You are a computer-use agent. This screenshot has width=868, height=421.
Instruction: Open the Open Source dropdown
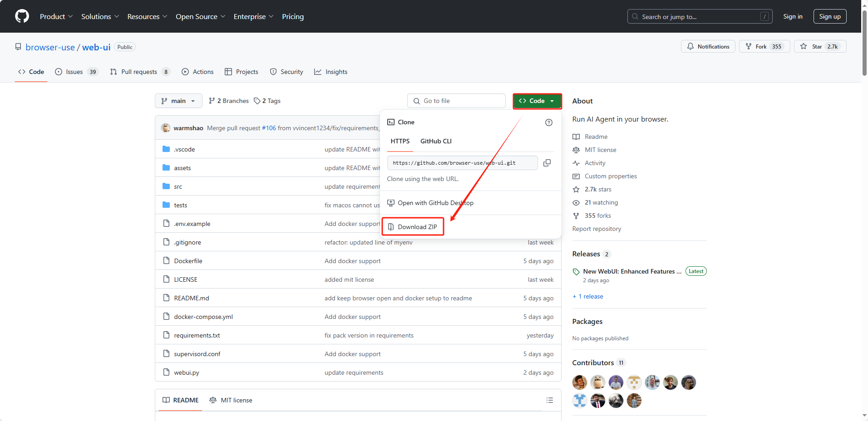200,16
